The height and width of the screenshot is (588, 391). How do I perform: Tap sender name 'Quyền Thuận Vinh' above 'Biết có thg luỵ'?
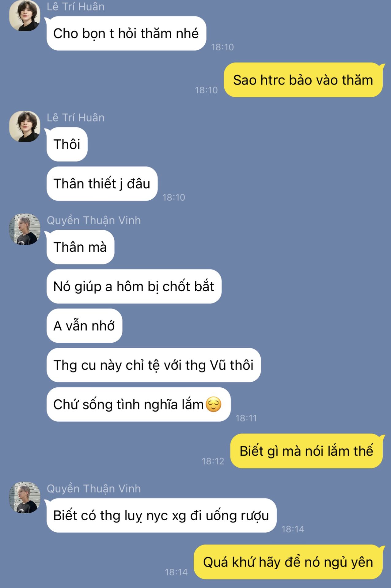94,489
